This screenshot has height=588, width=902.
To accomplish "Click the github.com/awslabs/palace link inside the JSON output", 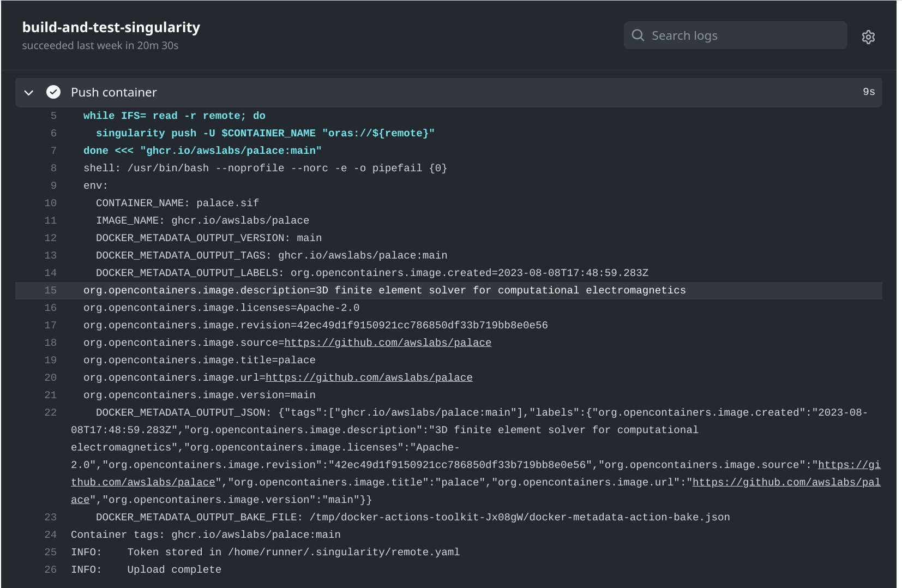I will 143,482.
